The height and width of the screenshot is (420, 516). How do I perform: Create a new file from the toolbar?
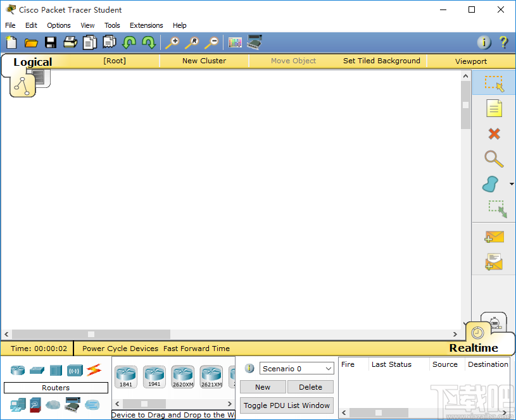tap(11, 42)
